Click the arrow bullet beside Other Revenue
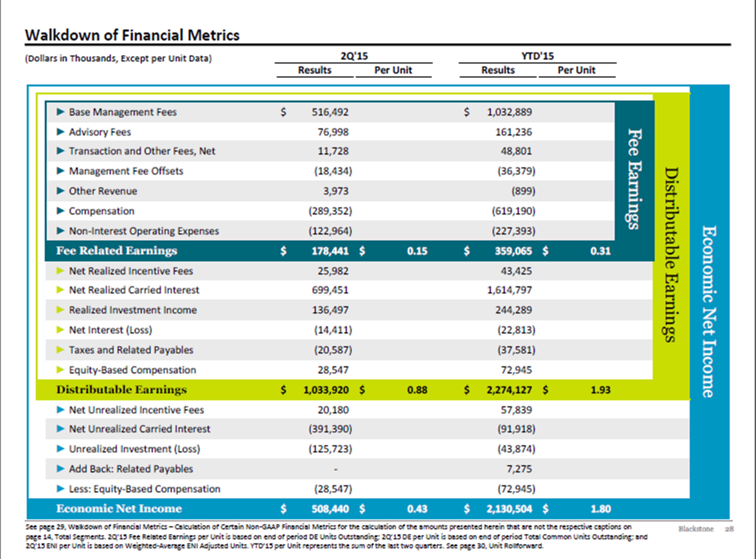Screen dimensions: 756x559 click(x=61, y=191)
